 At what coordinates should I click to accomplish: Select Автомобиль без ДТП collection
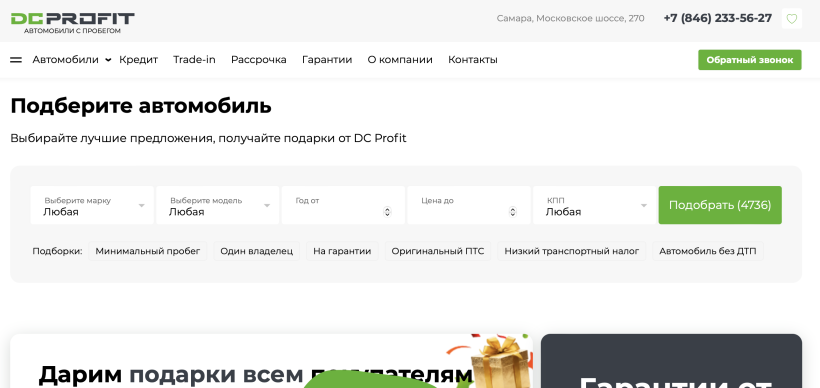click(x=708, y=251)
